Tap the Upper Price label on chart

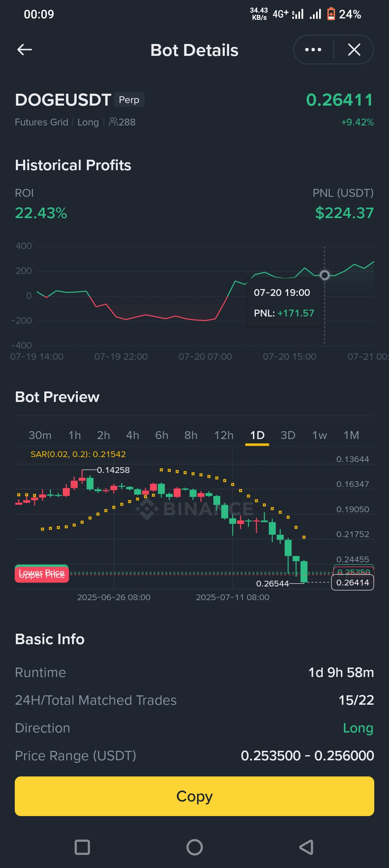42,575
